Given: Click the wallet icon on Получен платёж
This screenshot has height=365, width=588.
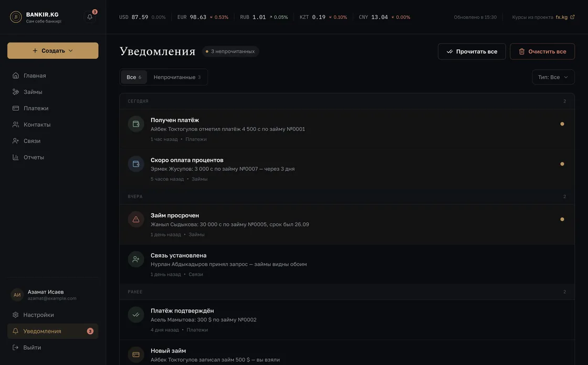Looking at the screenshot, I should coord(136,124).
